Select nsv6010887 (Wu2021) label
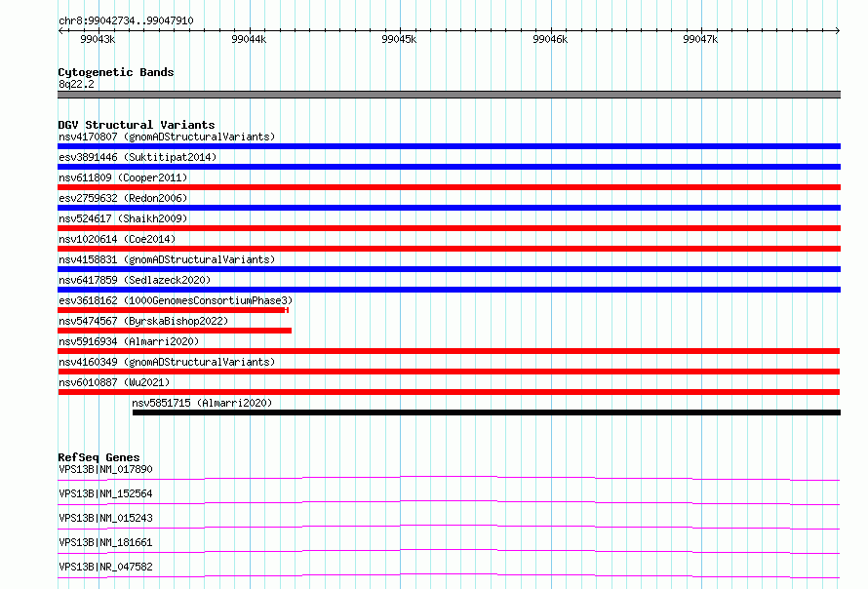The width and height of the screenshot is (868, 589). 114,382
